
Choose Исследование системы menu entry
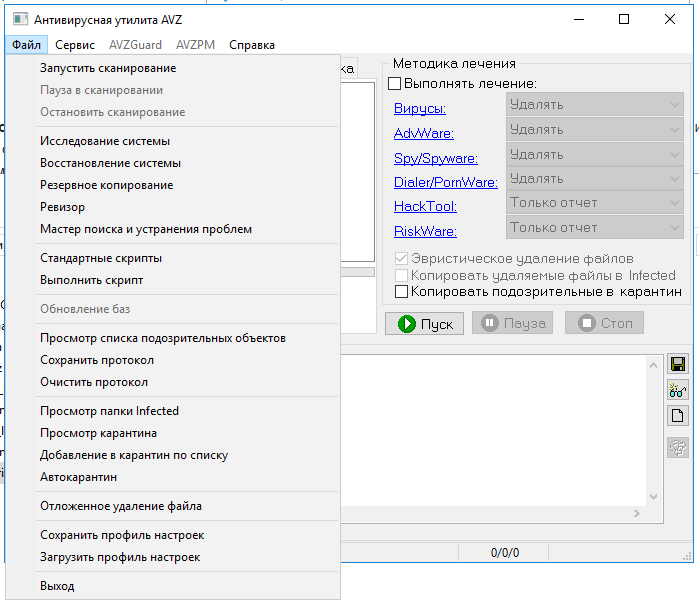pos(105,141)
